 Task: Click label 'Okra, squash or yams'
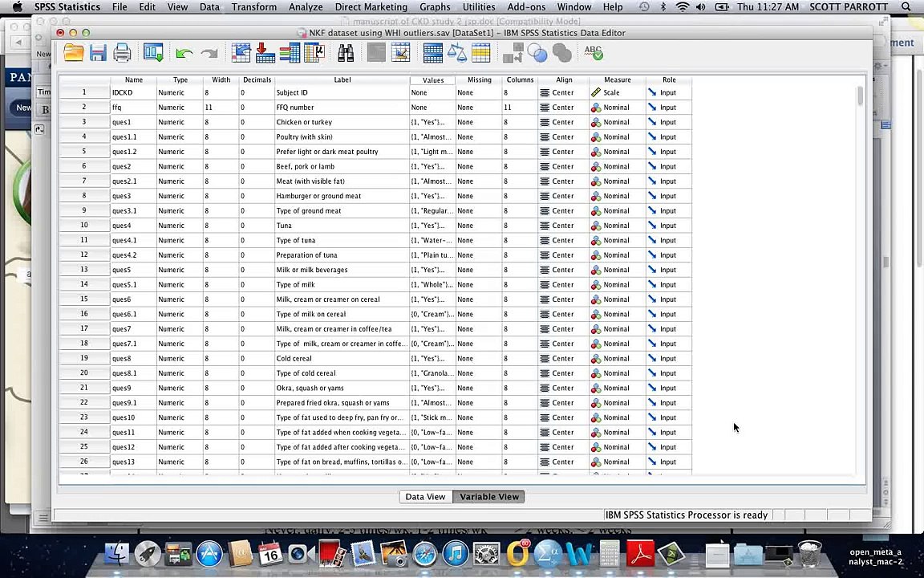310,388
